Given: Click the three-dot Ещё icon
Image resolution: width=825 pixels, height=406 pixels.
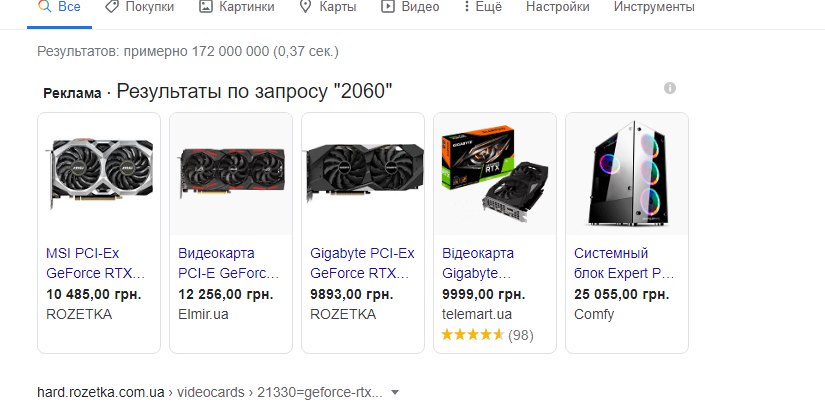Looking at the screenshot, I should 466,7.
